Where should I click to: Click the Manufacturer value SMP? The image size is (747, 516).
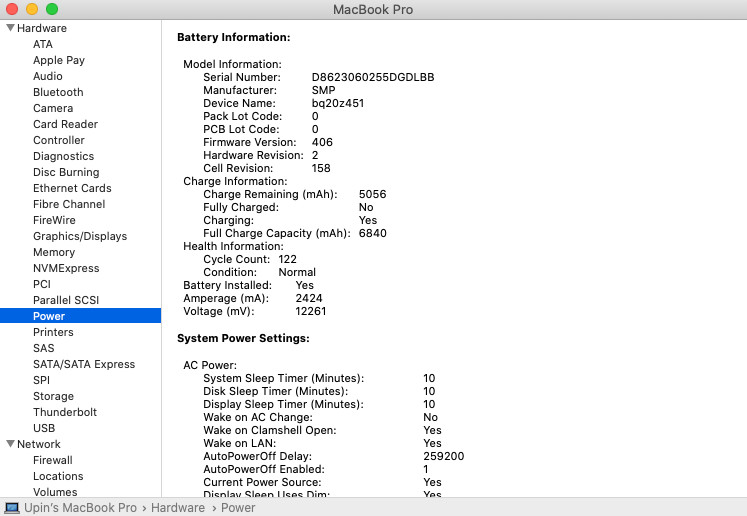tap(323, 90)
